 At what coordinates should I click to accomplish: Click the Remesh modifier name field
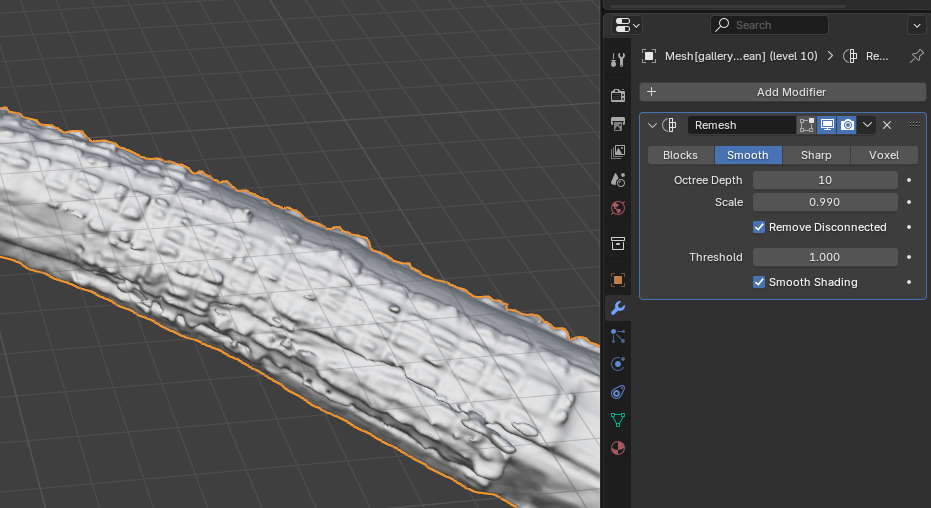click(742, 125)
